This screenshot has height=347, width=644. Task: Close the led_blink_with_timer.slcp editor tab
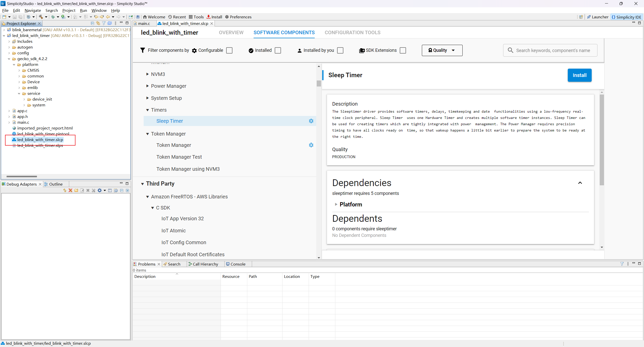click(212, 23)
